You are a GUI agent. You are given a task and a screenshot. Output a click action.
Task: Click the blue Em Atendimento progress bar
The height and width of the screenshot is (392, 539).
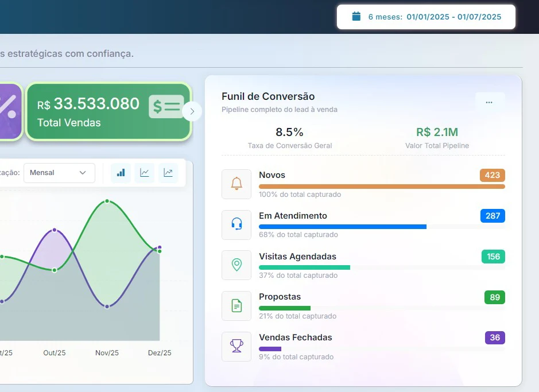point(343,227)
